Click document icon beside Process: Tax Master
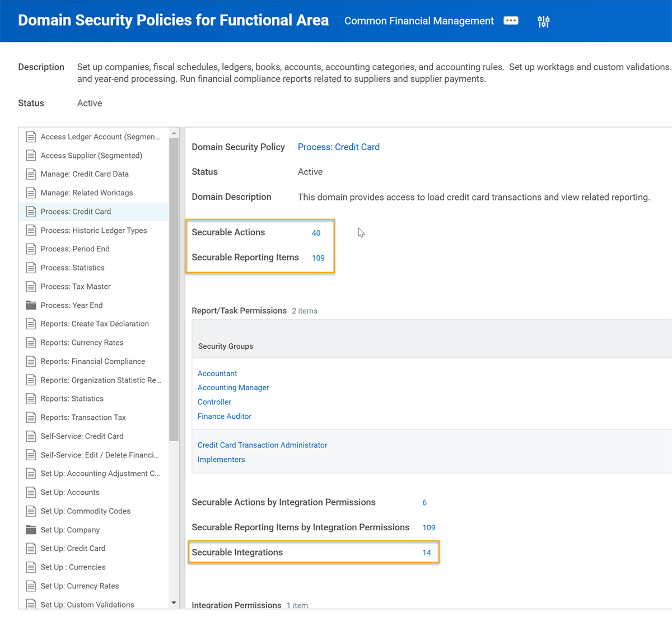Viewport: 672px width, 631px height. (x=31, y=286)
